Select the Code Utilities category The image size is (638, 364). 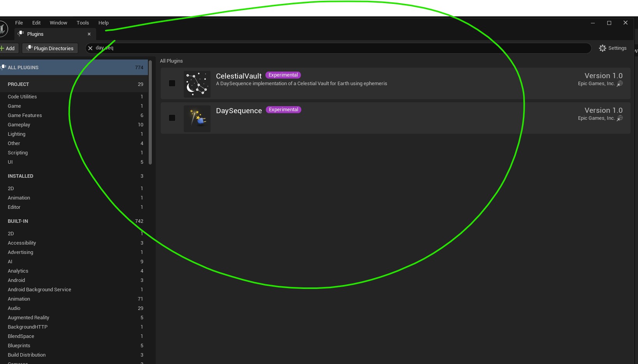74,97
